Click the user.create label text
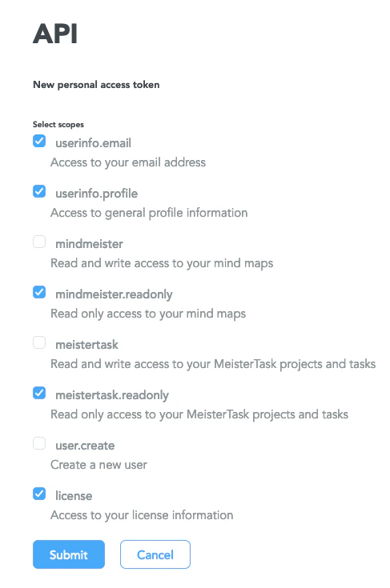This screenshot has width=390, height=588. [x=85, y=446]
